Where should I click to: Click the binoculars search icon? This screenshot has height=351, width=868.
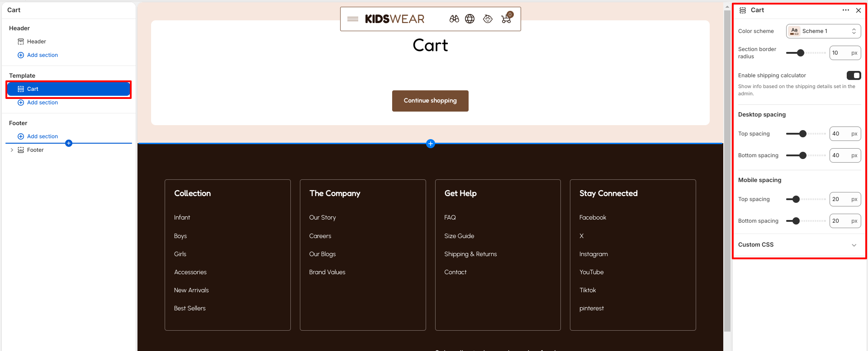coord(454,19)
